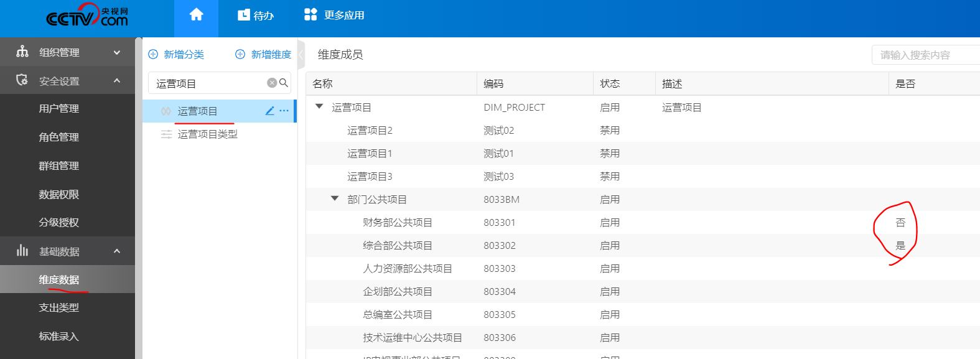Click the 是否 column header
The height and width of the screenshot is (359, 980).
(905, 83)
